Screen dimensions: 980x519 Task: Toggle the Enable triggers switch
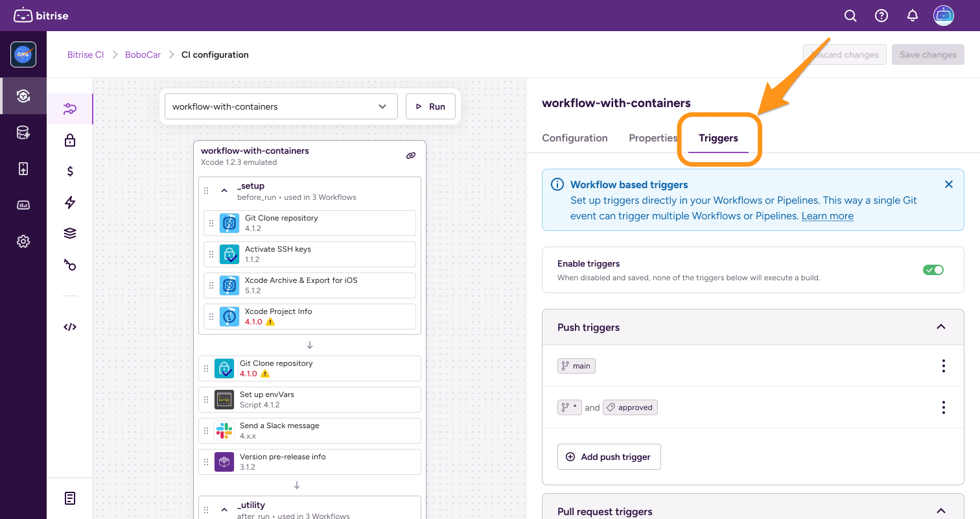[933, 270]
